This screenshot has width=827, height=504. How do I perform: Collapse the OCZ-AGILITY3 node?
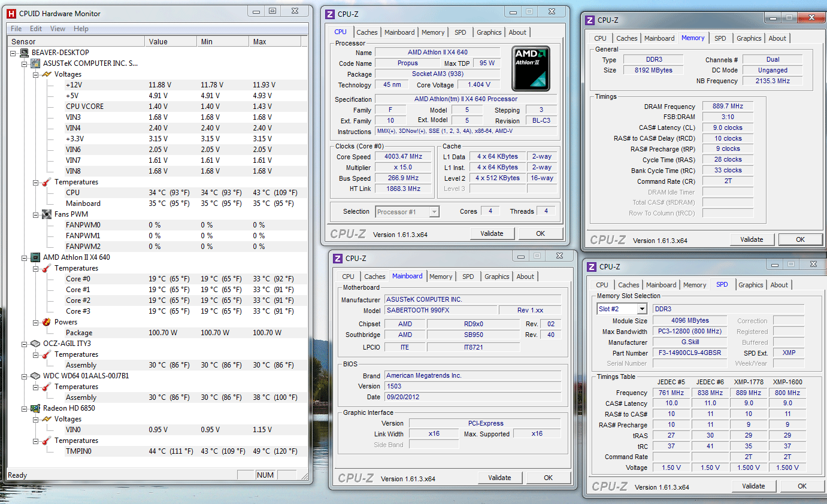click(25, 344)
